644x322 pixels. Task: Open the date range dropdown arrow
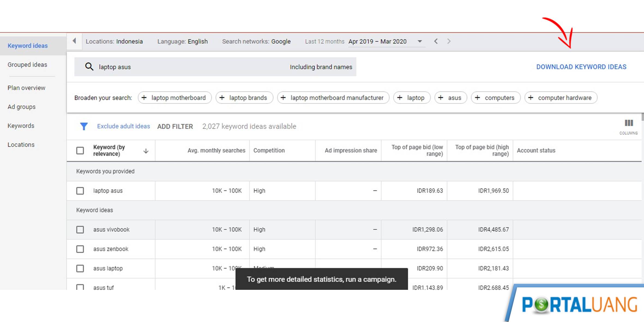click(420, 41)
